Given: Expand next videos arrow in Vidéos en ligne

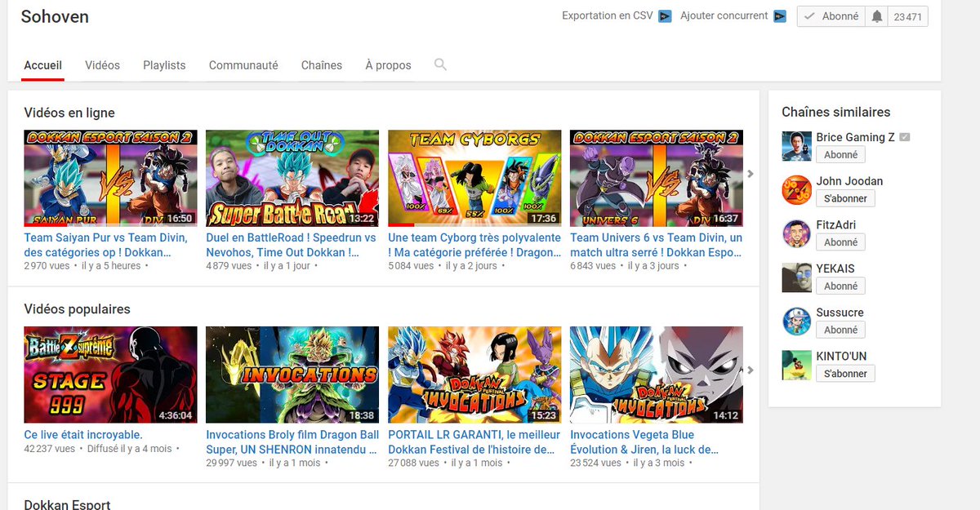Looking at the screenshot, I should coord(751,173).
